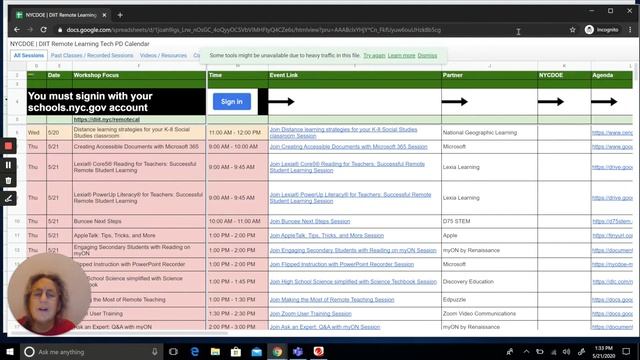The height and width of the screenshot is (360, 640).
Task: Open Join High School Science Techbook link
Action: [353, 282]
